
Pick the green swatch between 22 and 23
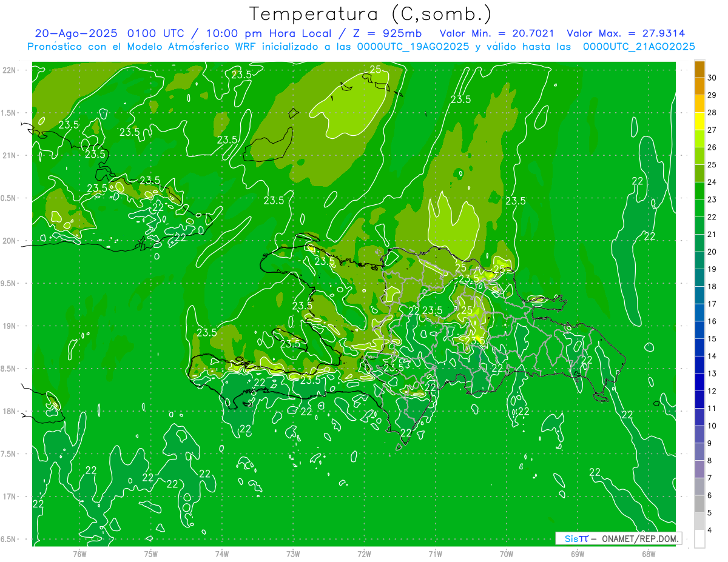699,209
